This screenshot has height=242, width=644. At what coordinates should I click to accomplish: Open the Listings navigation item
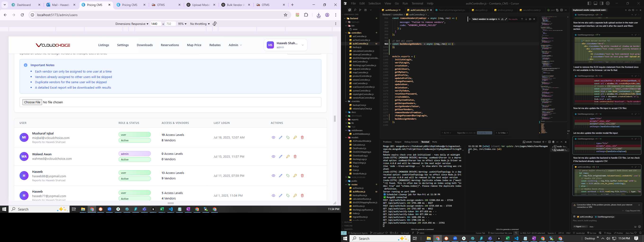103,45
